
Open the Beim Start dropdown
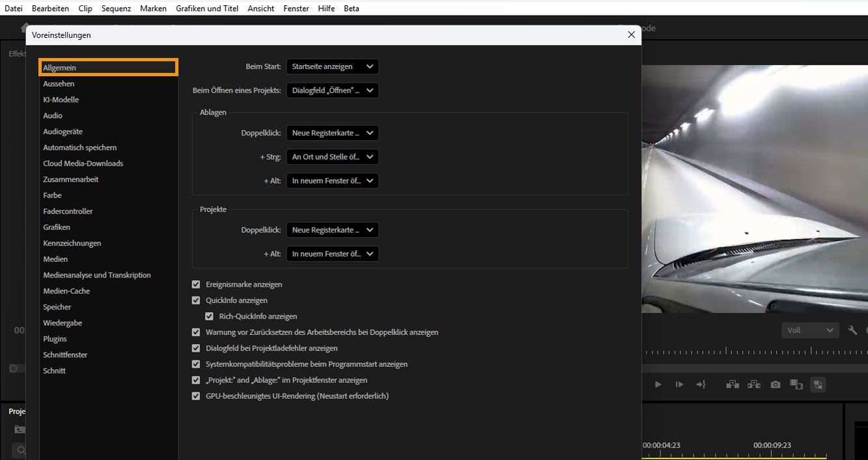[x=332, y=66]
